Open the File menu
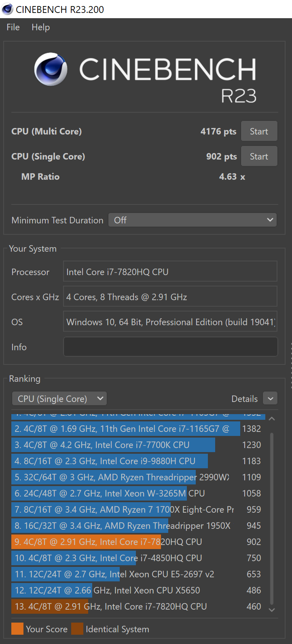This screenshot has height=644, width=292. point(13,27)
